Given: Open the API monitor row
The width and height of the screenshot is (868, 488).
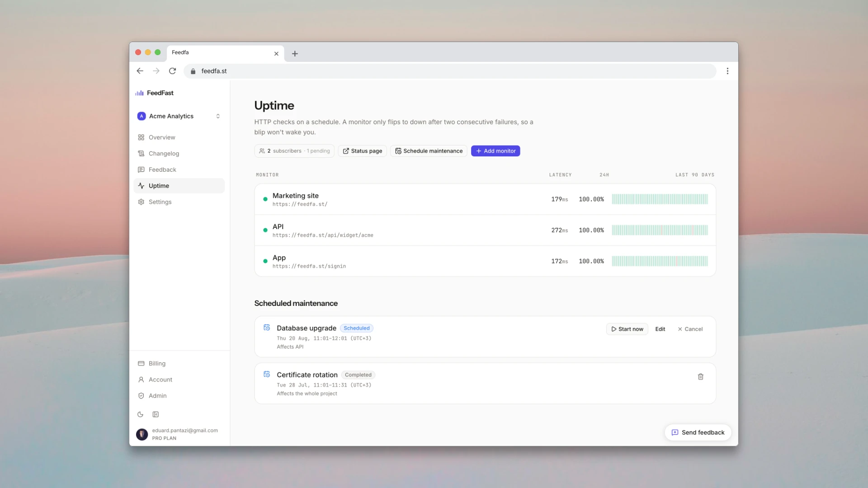Looking at the screenshot, I should tap(485, 230).
